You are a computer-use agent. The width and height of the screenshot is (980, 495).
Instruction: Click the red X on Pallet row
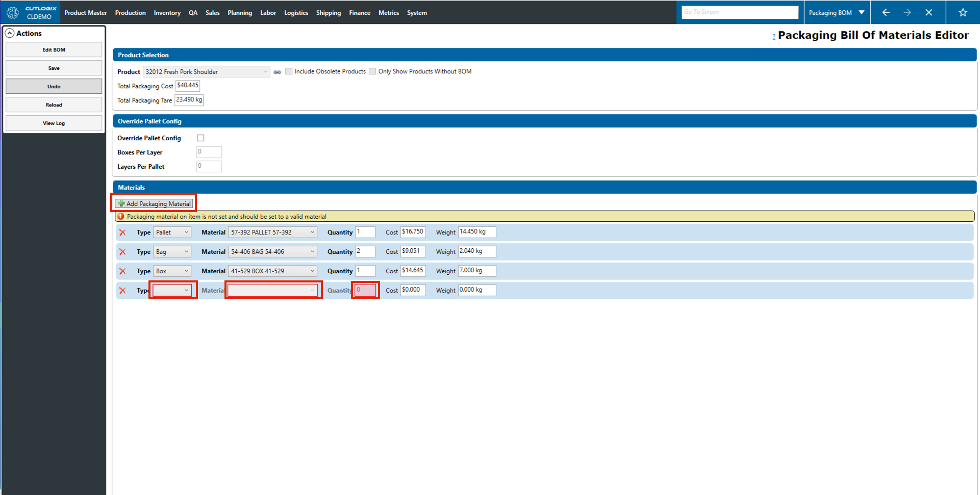point(122,232)
